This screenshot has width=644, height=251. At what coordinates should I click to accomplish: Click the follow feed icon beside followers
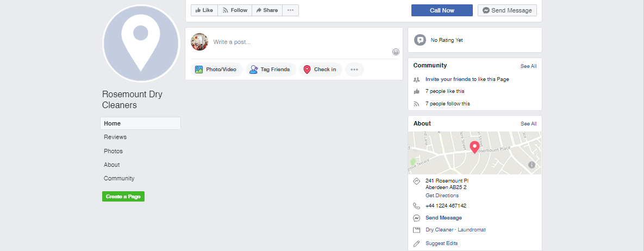coord(416,104)
